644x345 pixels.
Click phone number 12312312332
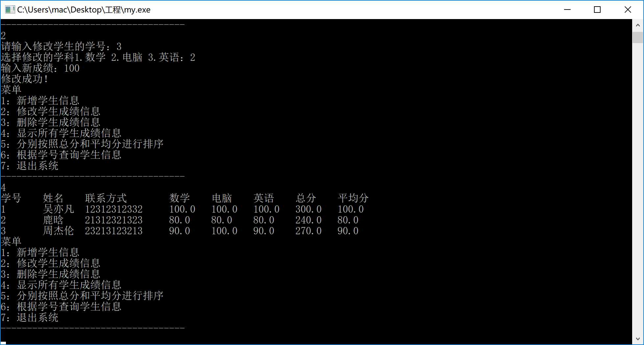(x=114, y=209)
